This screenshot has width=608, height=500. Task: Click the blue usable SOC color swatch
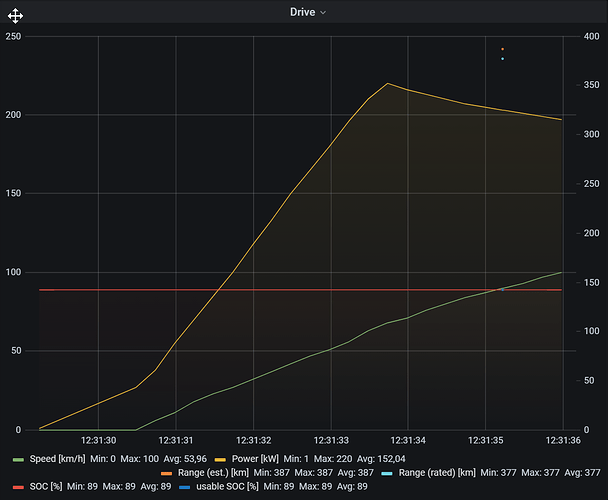tap(185, 487)
